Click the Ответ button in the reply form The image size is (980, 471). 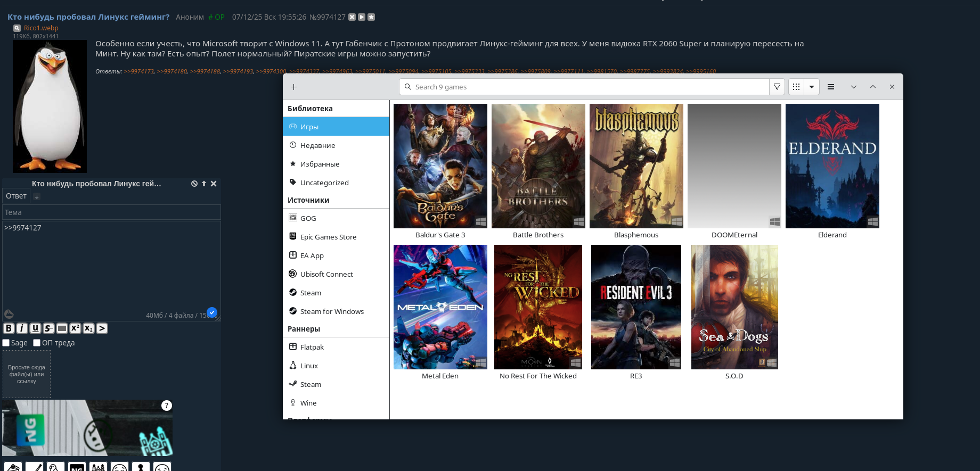[16, 196]
